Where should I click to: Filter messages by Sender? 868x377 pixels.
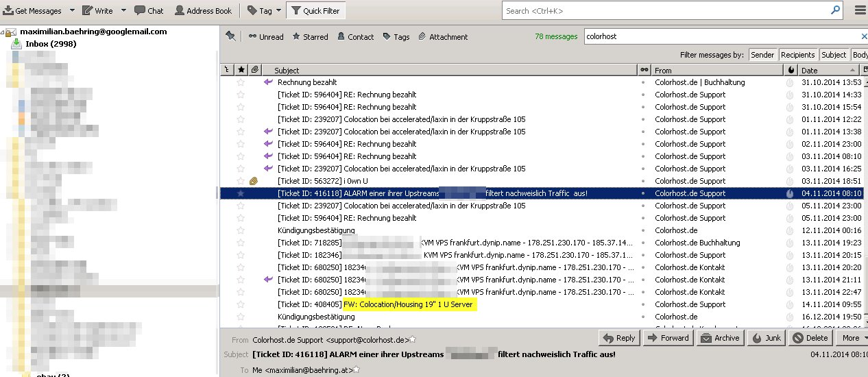click(762, 55)
